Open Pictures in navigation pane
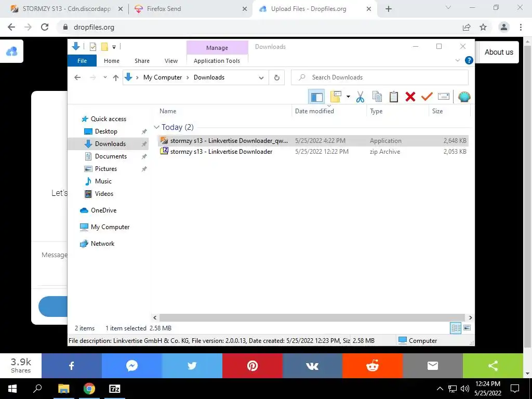 click(105, 169)
